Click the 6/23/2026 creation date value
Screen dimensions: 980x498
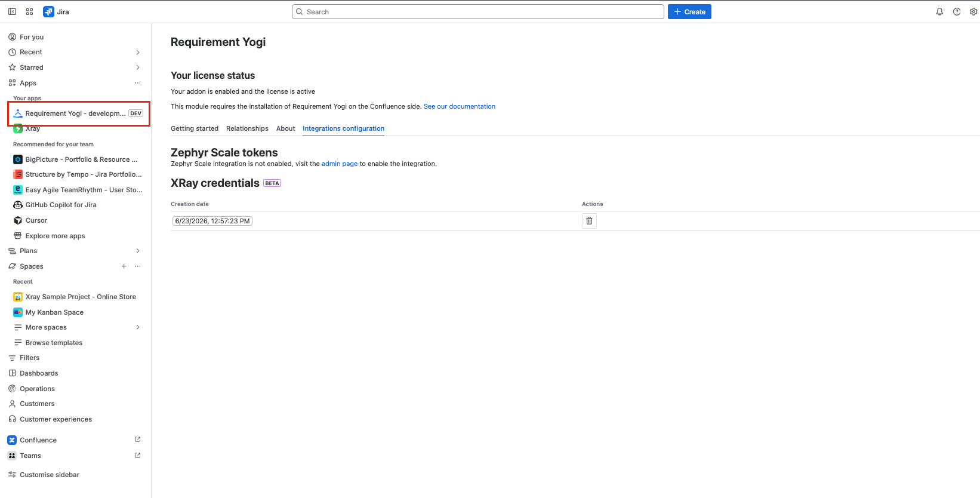[212, 221]
